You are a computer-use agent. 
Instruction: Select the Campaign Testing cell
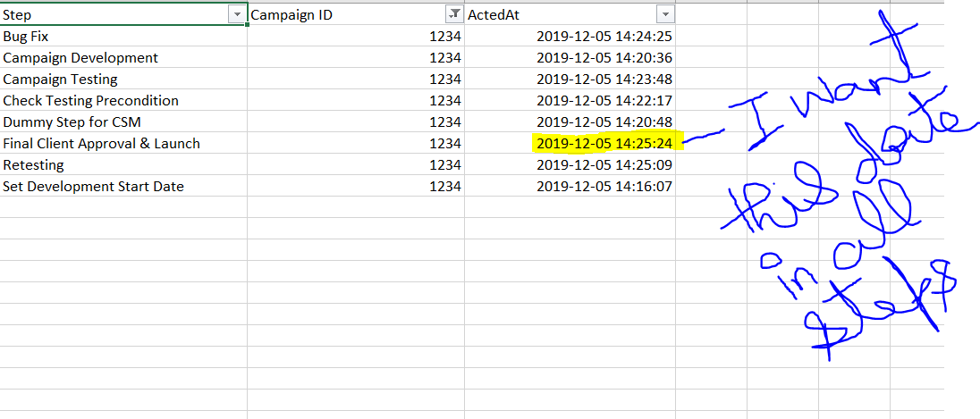click(123, 80)
